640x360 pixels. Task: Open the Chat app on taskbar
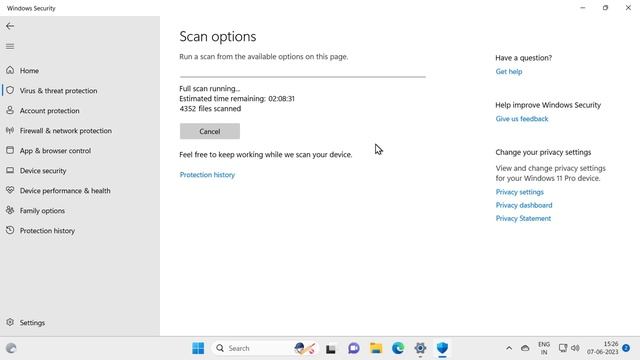coord(353,348)
